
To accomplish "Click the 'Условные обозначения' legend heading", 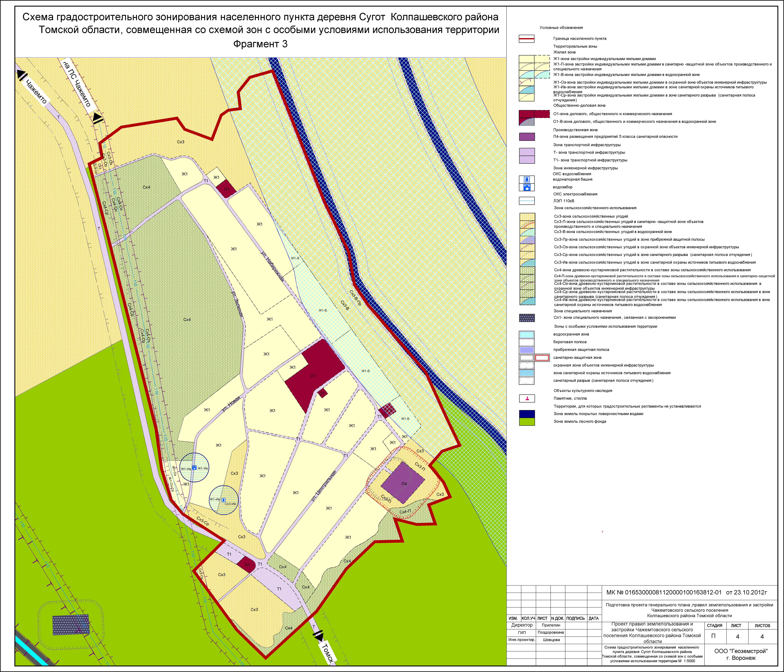I will (x=561, y=28).
